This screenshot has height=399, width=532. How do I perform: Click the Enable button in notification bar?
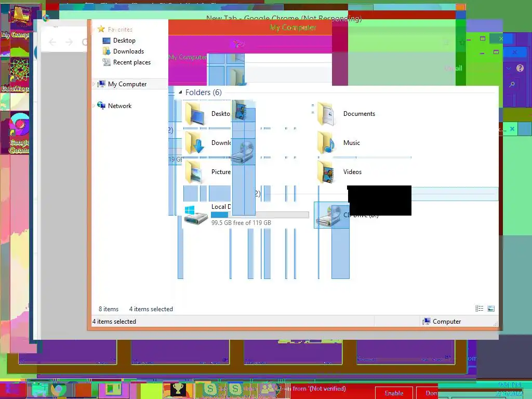[394, 393]
